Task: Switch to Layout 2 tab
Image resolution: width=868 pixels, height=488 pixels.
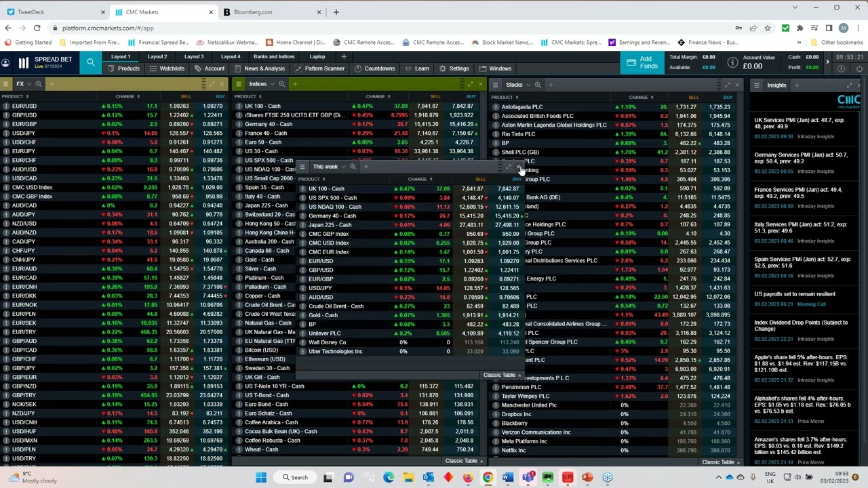Action: (157, 57)
